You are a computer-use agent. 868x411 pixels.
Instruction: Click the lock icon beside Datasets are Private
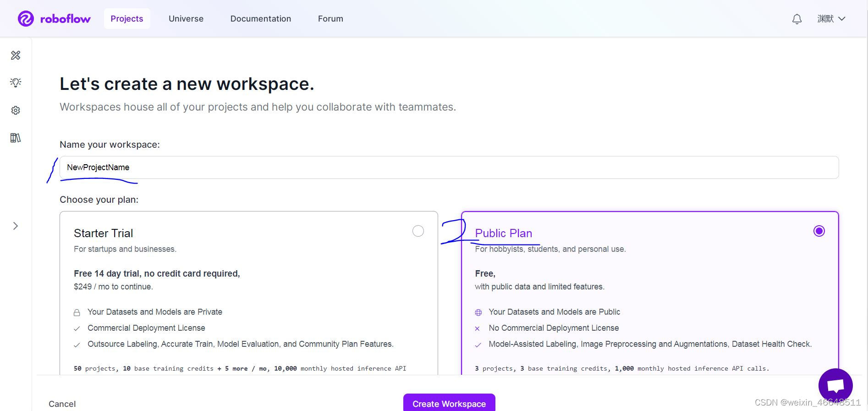[x=77, y=312]
